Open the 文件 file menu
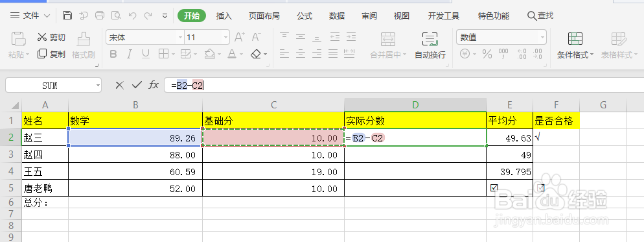Image resolution: width=644 pixels, height=242 pixels. tap(30, 16)
